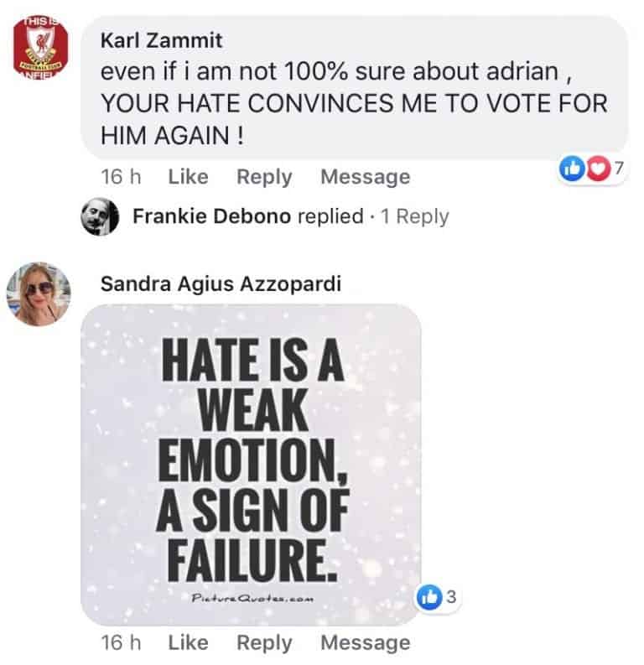This screenshot has width=644, height=665.
Task: Message Sandra Agius Azzopardi
Action: point(365,643)
